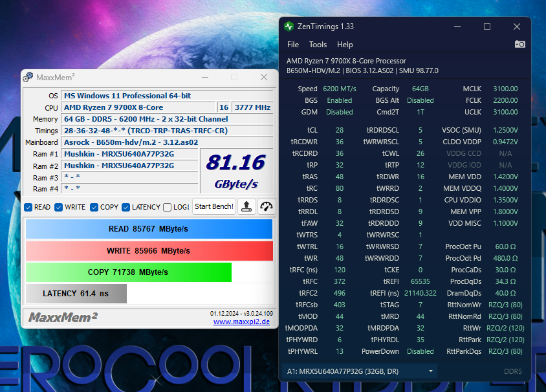
Task: Click the MEM VDD value 1.4200V
Action: 505,177
